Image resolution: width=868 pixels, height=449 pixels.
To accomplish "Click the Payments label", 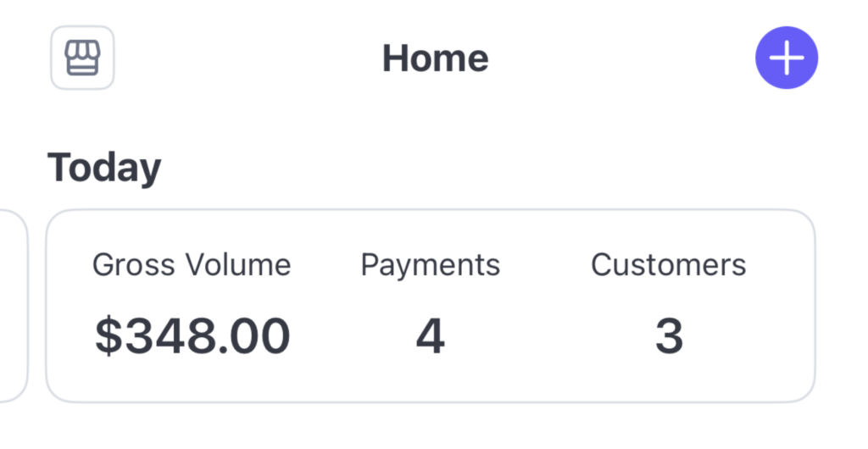I will [x=430, y=265].
